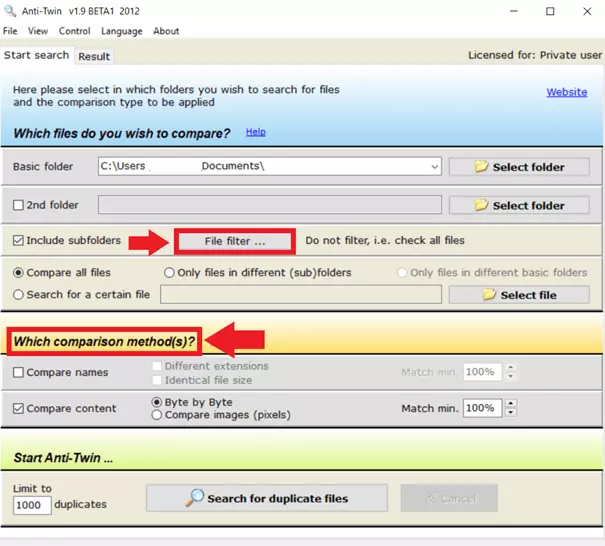Increase names Match min. value
Image resolution: width=605 pixels, height=546 pixels.
point(511,367)
